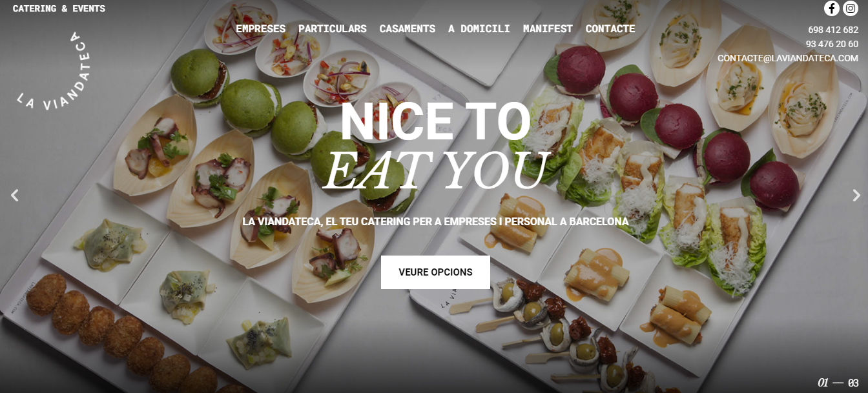Open the Instagram profile icon
Screen dimensions: 868x393
coord(850,8)
